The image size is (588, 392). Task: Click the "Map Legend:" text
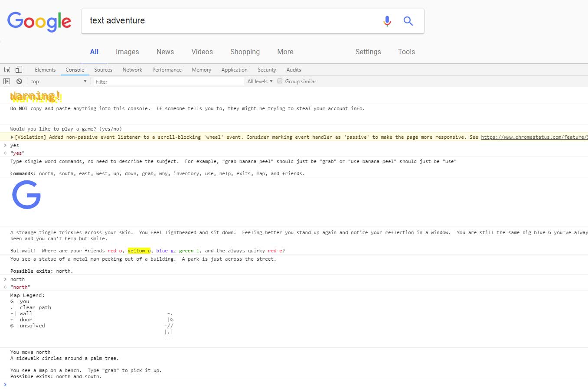pyautogui.click(x=27, y=295)
